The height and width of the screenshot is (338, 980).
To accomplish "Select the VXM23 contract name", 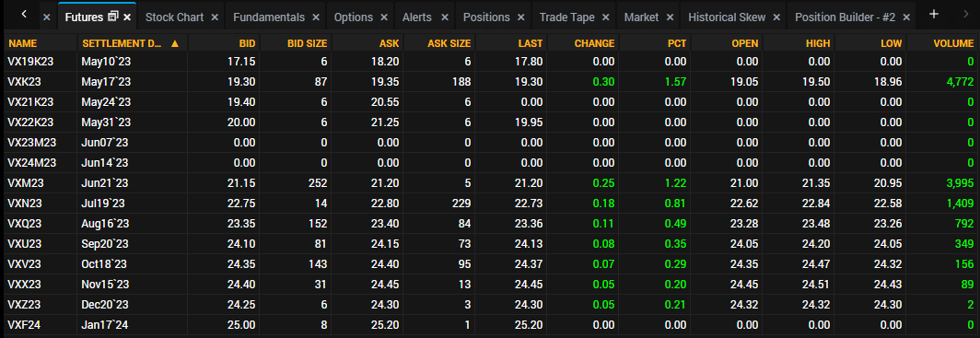I will (26, 183).
